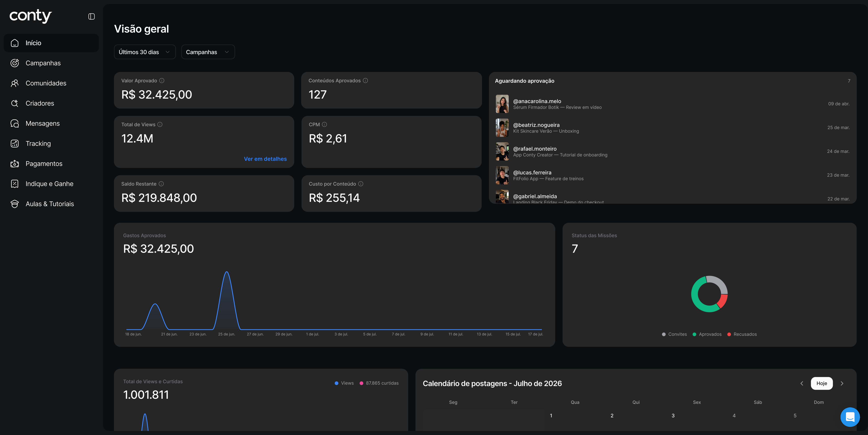The image size is (868, 435).
Task: Show info for Custo por Conteúdo
Action: point(361,184)
